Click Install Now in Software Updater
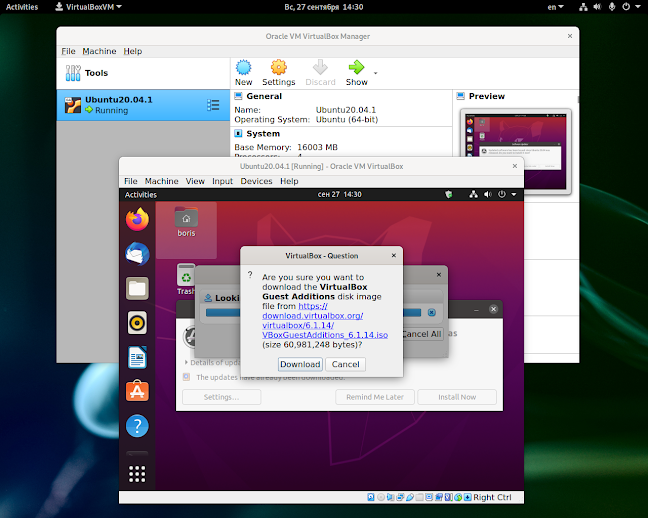 (x=457, y=397)
